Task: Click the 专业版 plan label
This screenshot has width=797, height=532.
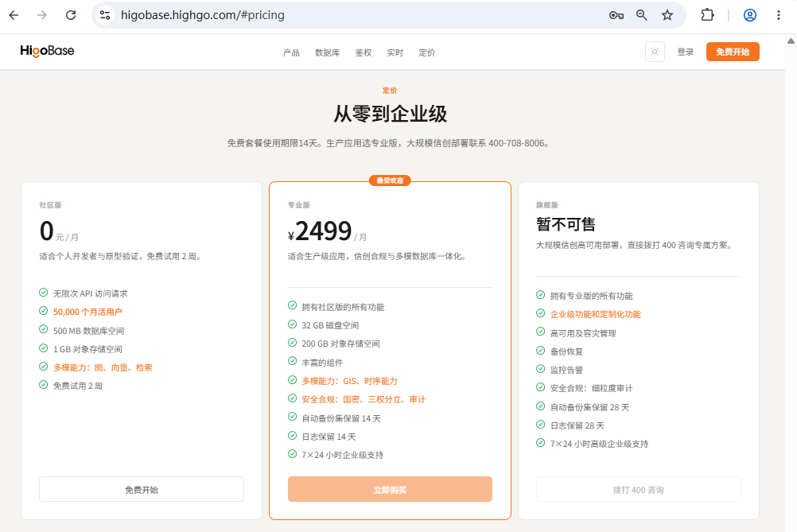Action: pos(299,205)
